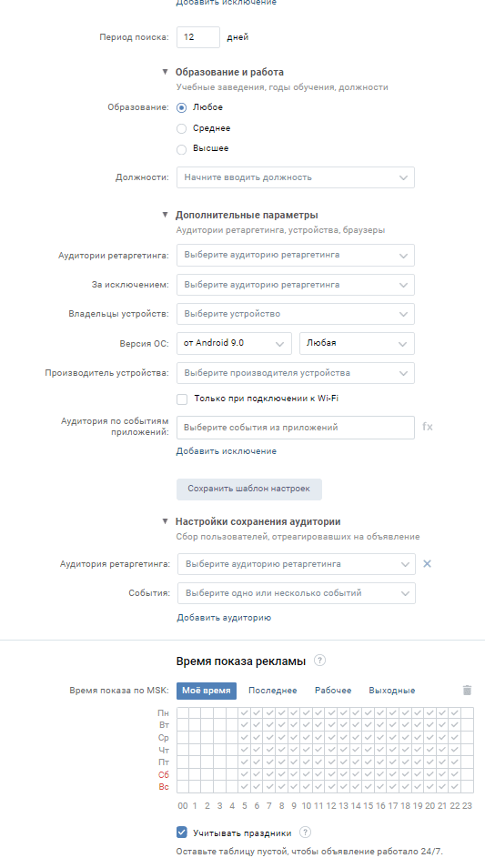
Task: Open the Должности dropdown
Action: click(295, 177)
